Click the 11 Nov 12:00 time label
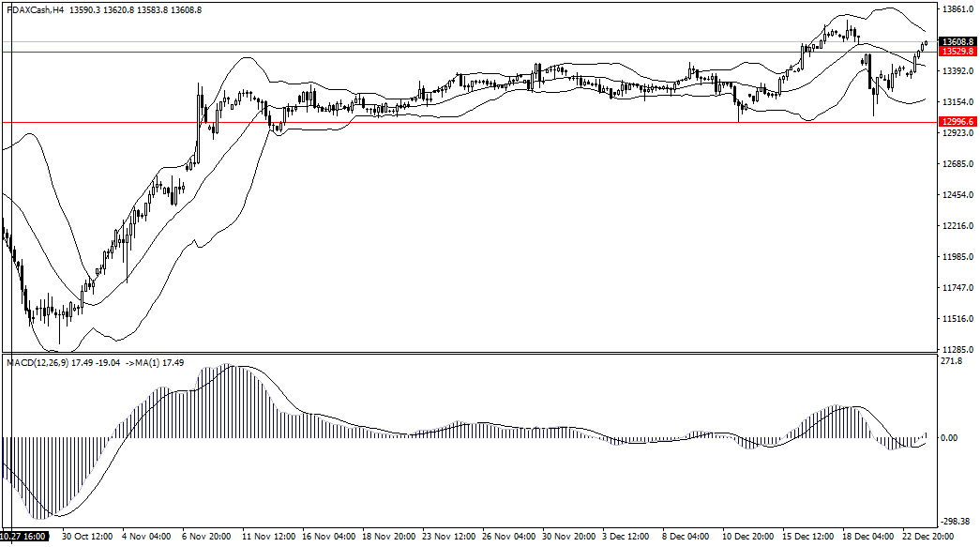Image resolution: width=980 pixels, height=547 pixels. pos(268,537)
